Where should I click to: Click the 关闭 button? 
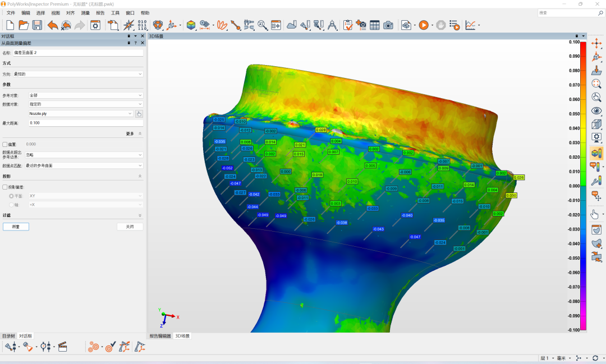(130, 227)
